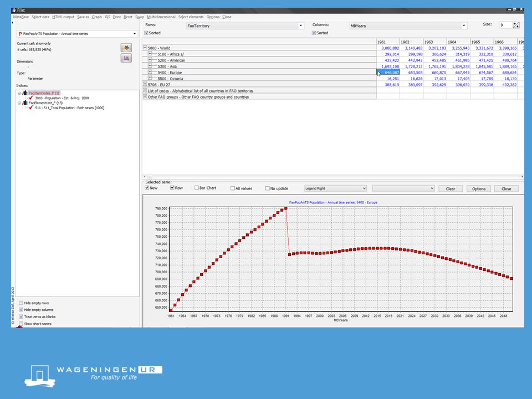Image resolution: width=532 pixels, height=399 pixels.
Task: Toggle the Sorted checkbox for Columns
Action: click(314, 33)
